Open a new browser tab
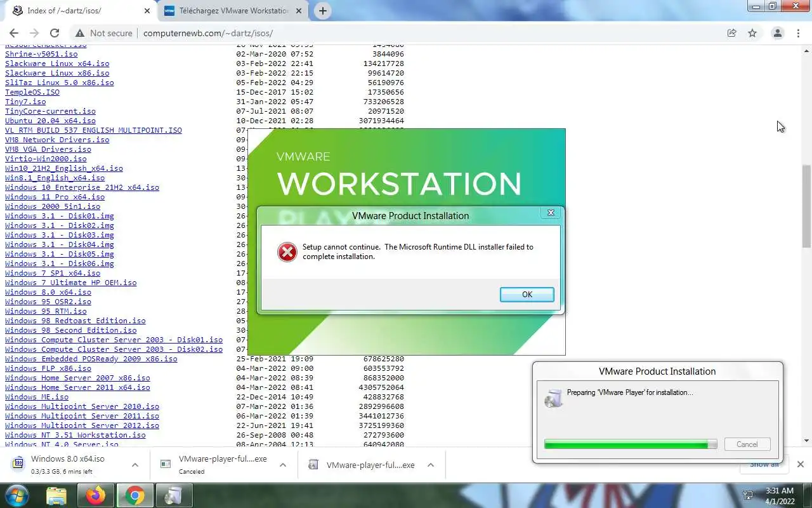This screenshot has width=812, height=508. coord(323,11)
